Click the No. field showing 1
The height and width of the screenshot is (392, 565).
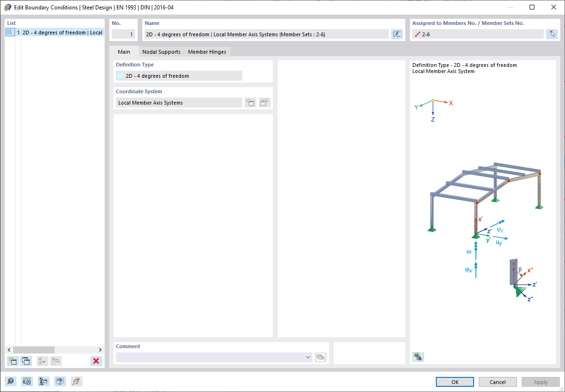[123, 34]
